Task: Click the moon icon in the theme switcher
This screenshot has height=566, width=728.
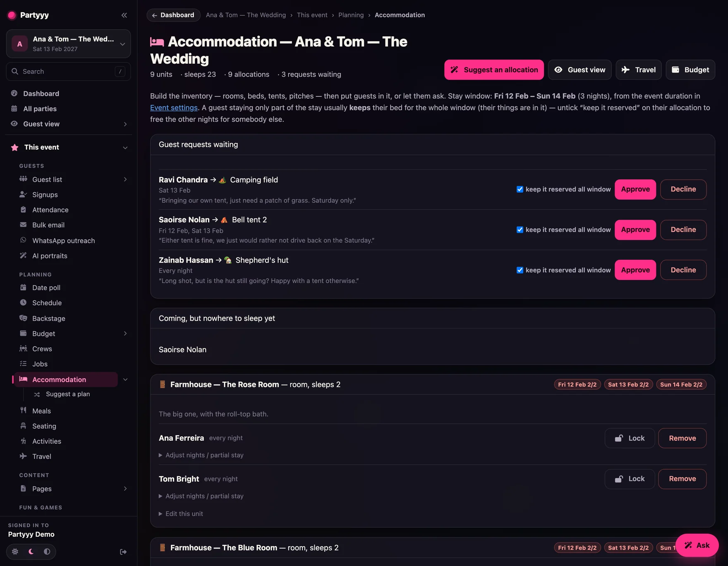Action: click(x=31, y=552)
